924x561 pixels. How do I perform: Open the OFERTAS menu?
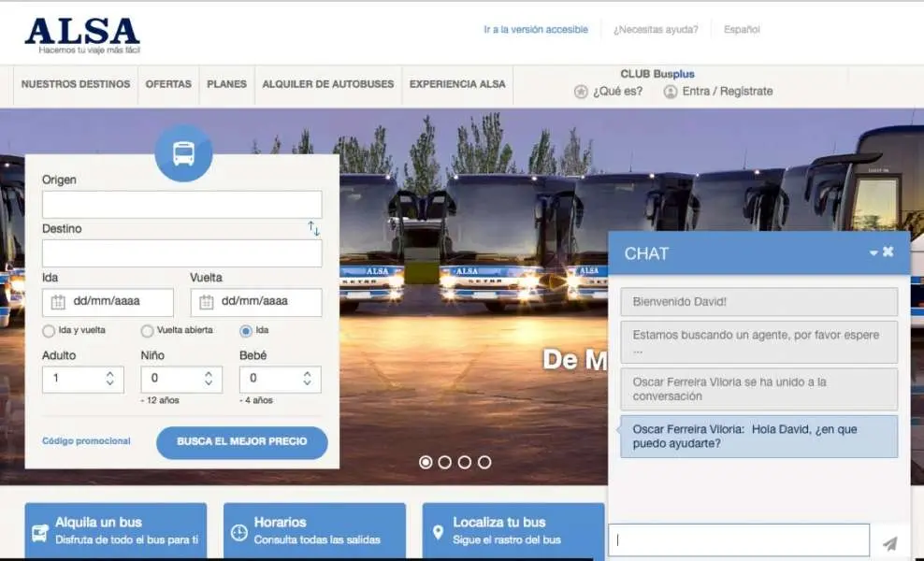[168, 84]
